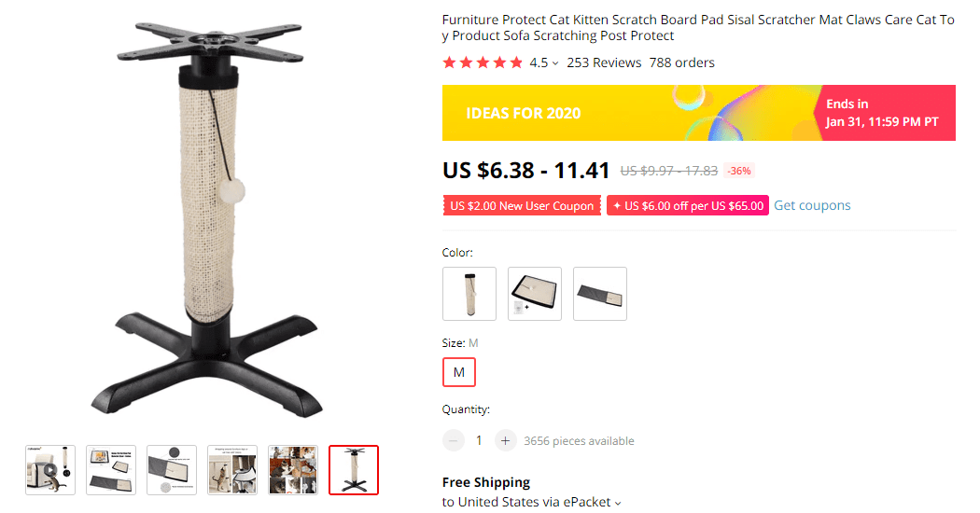Pick the gray sofa mat color option
This screenshot has height=513, width=980.
pyautogui.click(x=600, y=294)
